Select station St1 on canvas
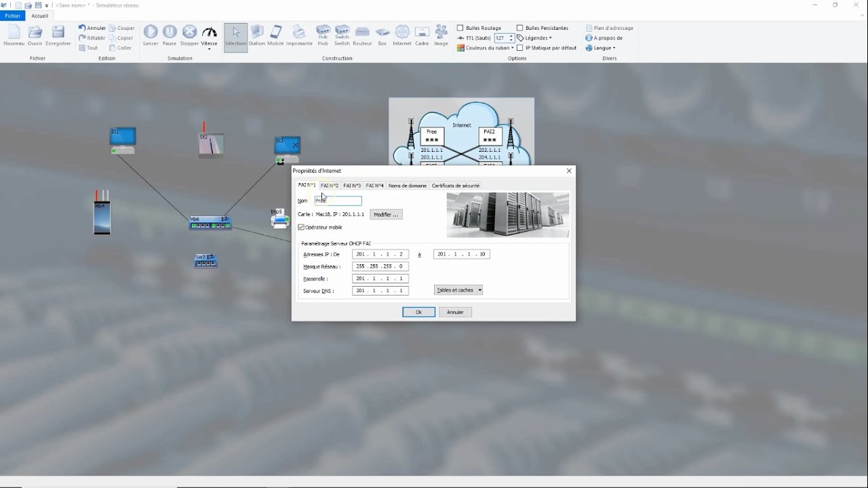868x488 pixels. pos(123,140)
